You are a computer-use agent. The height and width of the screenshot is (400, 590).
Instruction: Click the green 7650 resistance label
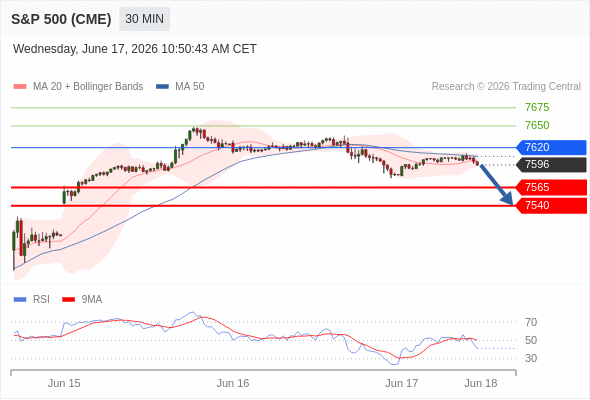click(537, 125)
